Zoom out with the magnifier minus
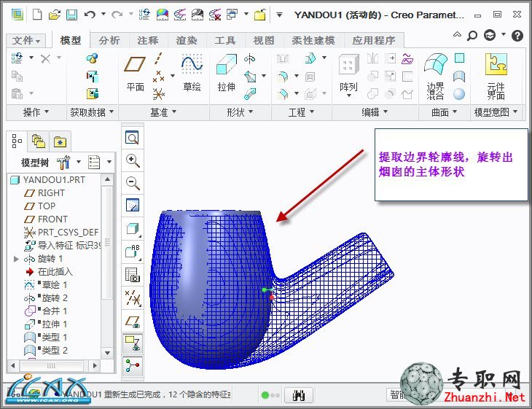Screen dimensions: 532x409 (x=133, y=183)
